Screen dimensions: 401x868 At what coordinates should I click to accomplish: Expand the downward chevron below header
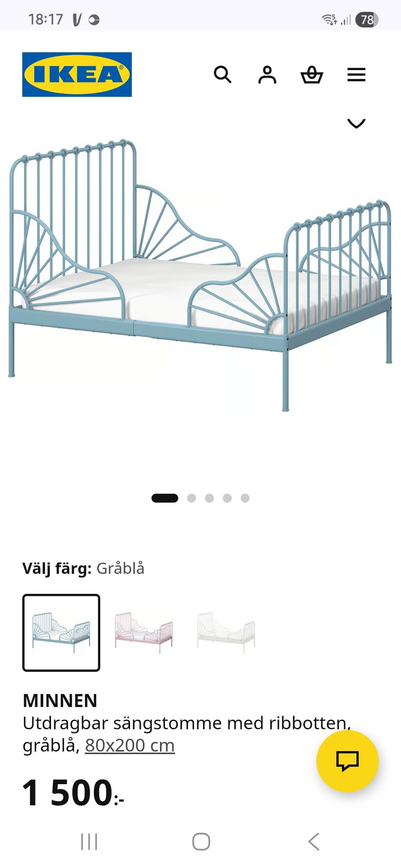(356, 123)
